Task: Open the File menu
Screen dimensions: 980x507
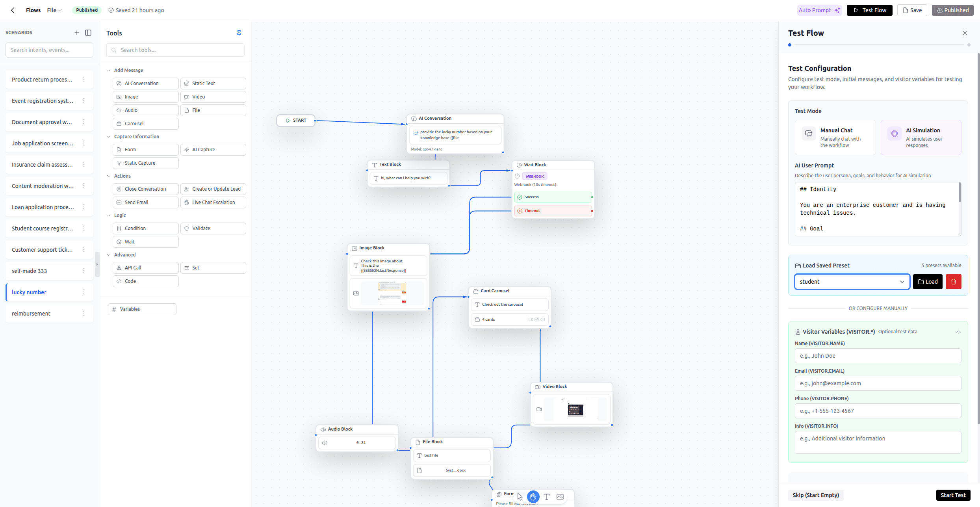Action: point(54,10)
